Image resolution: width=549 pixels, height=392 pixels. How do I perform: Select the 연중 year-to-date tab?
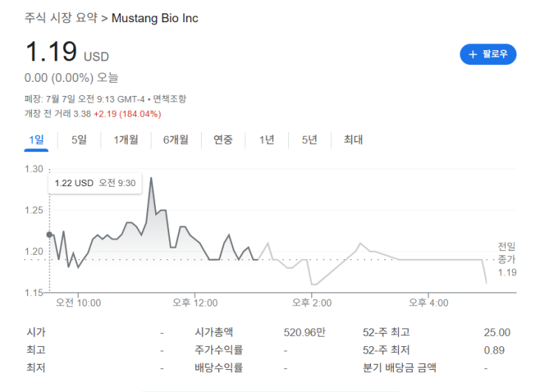(223, 140)
